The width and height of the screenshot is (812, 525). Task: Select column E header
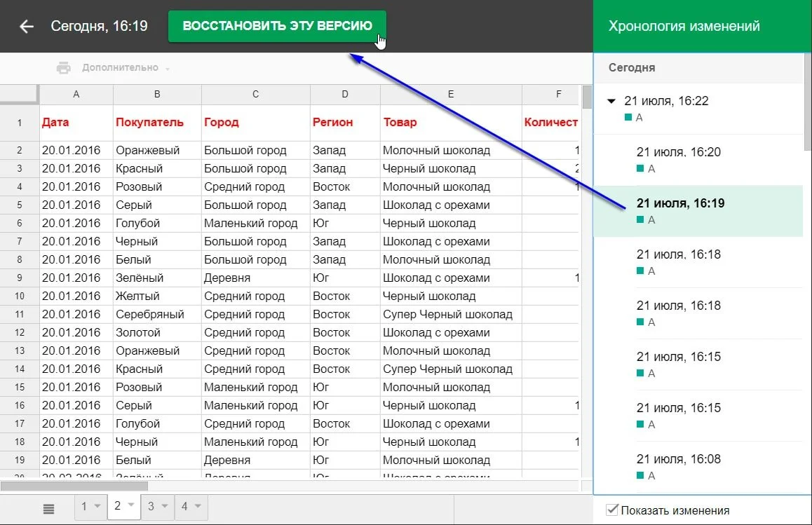[450, 94]
